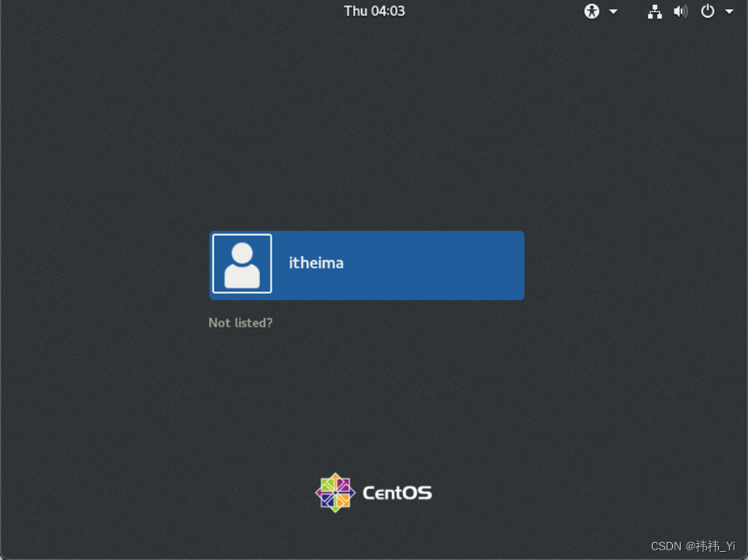Click the network status icon
This screenshot has width=748, height=560.
[x=654, y=11]
